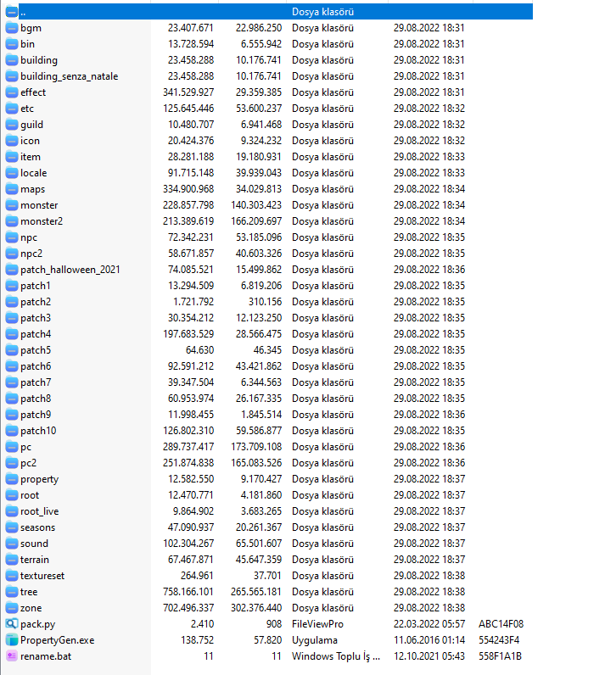Click the bgm folder icon
Screen dimensions: 616x675
[12, 28]
